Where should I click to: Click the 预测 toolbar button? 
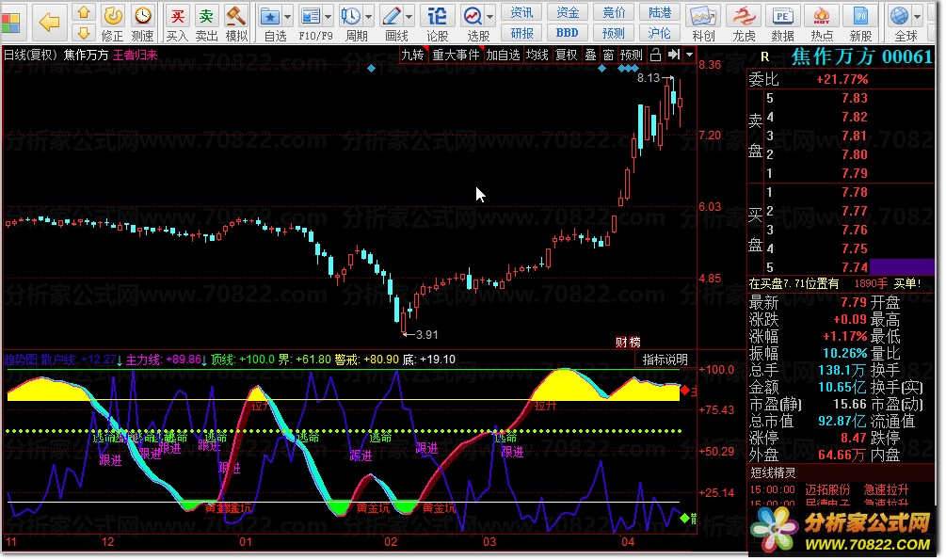coord(614,33)
